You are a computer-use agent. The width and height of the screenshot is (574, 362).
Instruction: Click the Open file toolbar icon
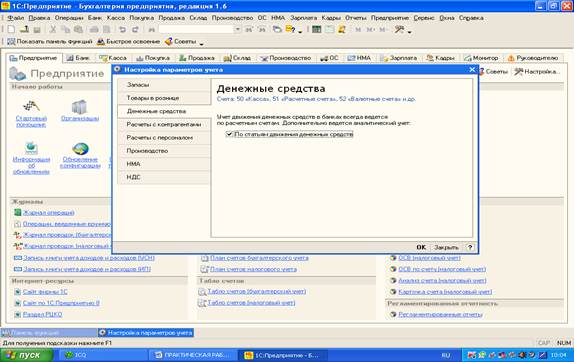24,30
